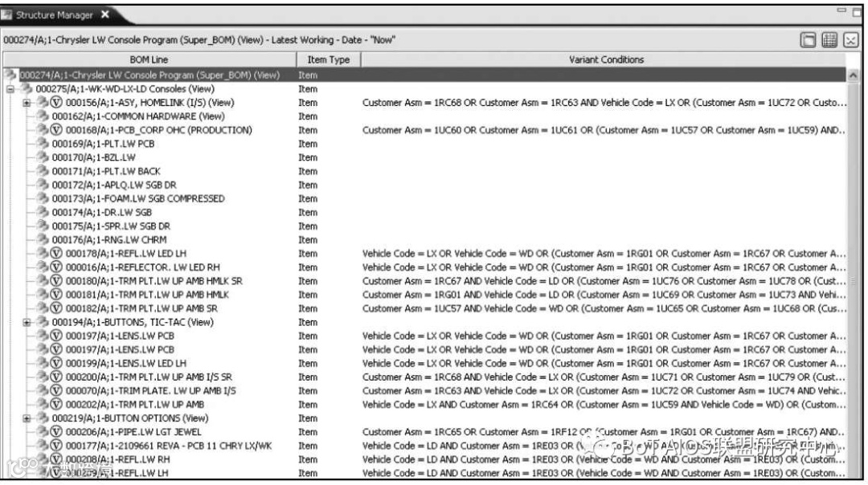Select 000170 BZL.LW row
The height and width of the screenshot is (485, 868).
click(x=93, y=157)
